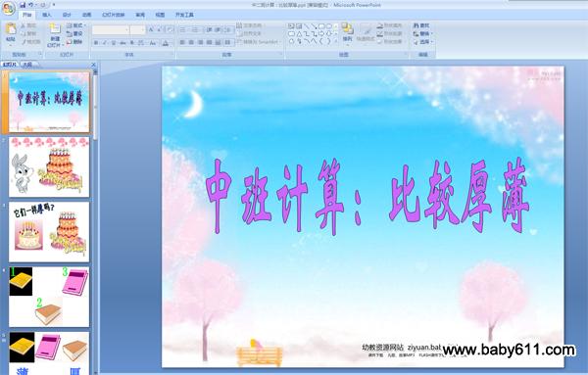Screen dimensions: 588x375
Task: Switch to the 视图 (View) ribbon tab
Action: [160, 15]
